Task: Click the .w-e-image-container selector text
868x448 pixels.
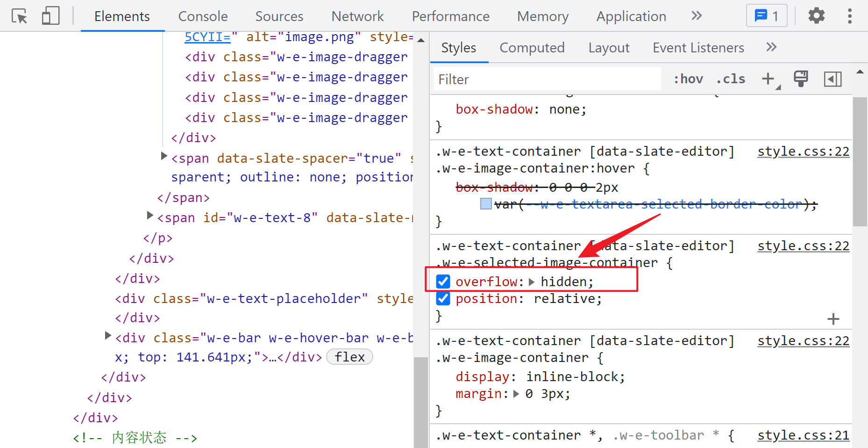Action: [512, 358]
